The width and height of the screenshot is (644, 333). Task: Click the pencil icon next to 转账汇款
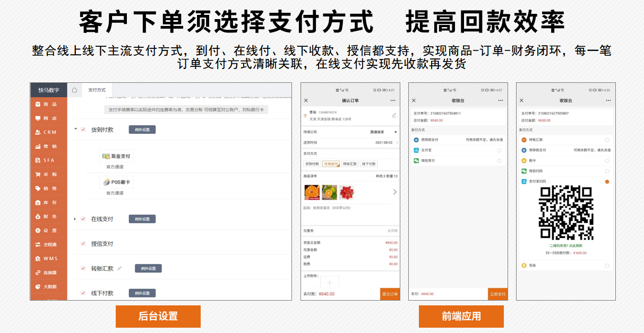tap(119, 269)
